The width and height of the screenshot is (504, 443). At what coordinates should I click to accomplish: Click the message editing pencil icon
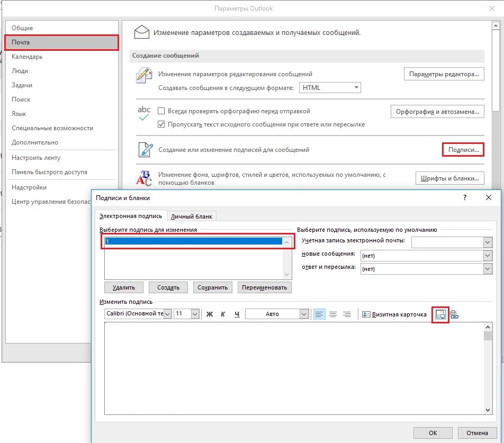tap(143, 76)
